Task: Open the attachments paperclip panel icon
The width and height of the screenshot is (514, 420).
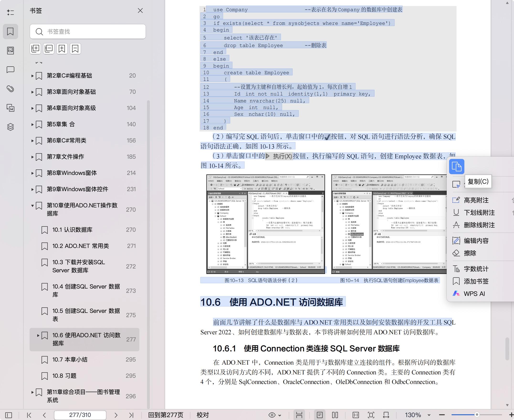Action: [10, 89]
